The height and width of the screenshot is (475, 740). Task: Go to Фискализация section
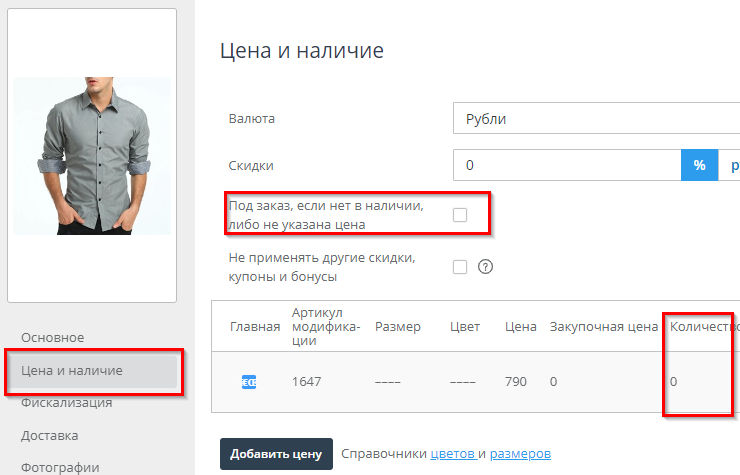click(x=66, y=403)
